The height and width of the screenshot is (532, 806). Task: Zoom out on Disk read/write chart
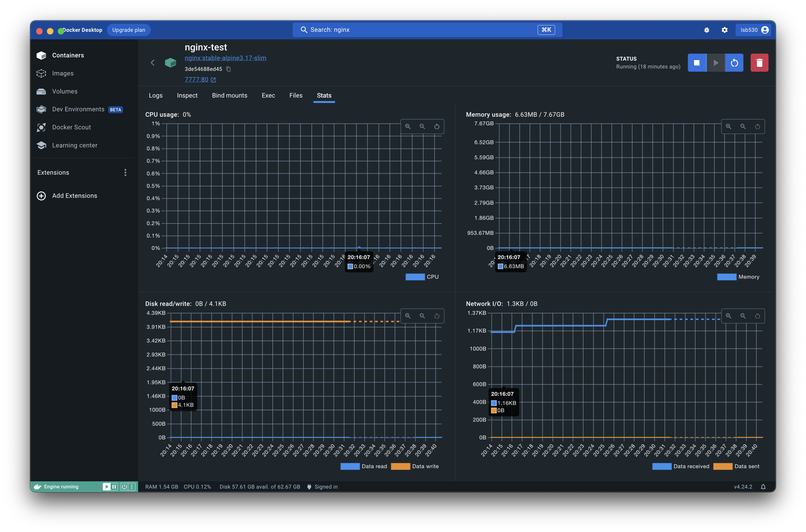[x=422, y=316]
